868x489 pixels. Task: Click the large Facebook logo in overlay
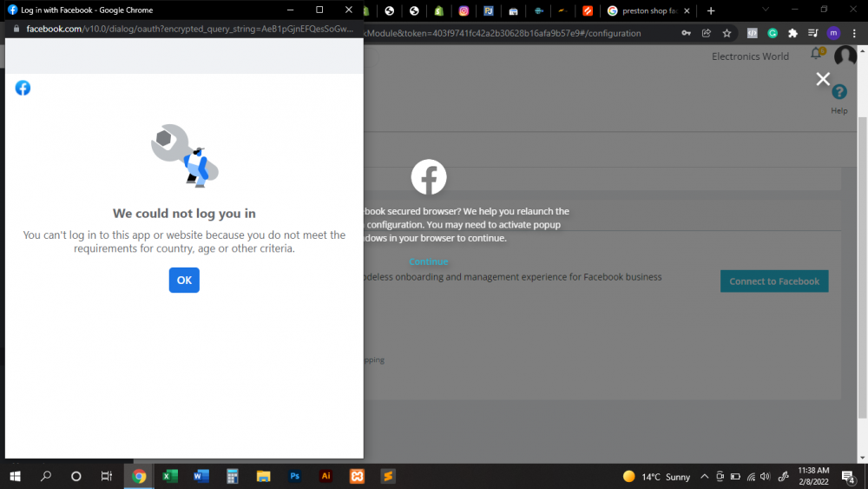pyautogui.click(x=429, y=177)
